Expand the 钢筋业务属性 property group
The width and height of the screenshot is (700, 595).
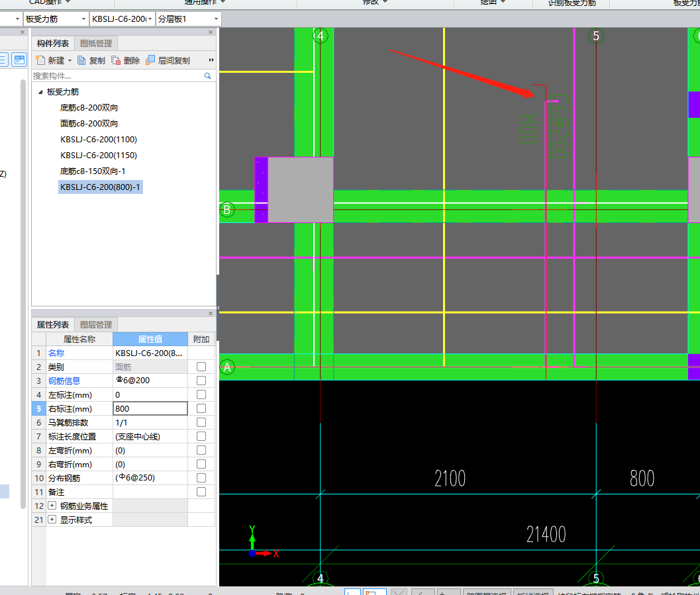pyautogui.click(x=52, y=506)
